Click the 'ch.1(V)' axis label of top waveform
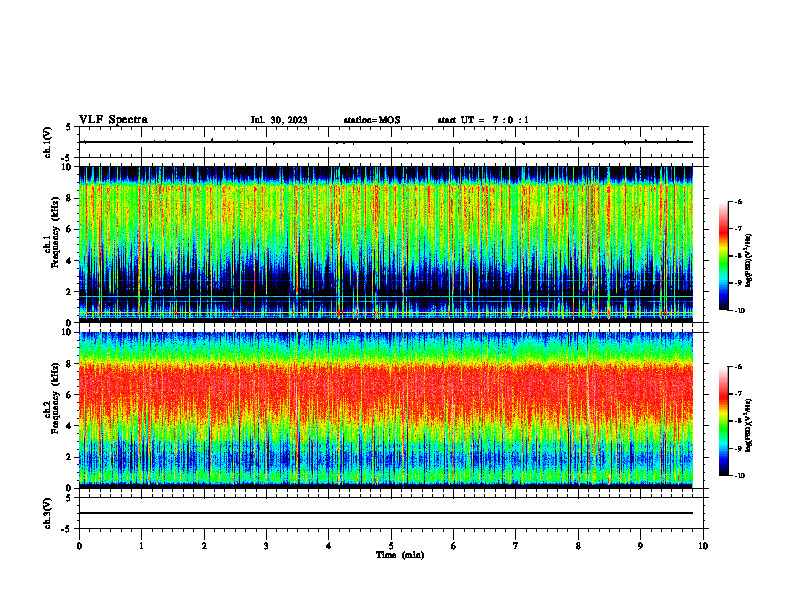The image size is (792, 612). point(47,142)
